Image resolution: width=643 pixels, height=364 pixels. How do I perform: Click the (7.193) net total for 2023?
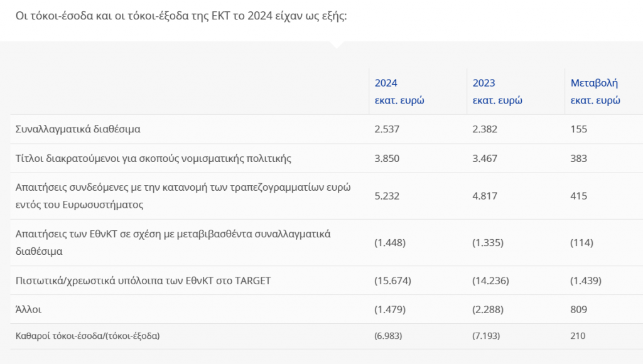tap(486, 336)
